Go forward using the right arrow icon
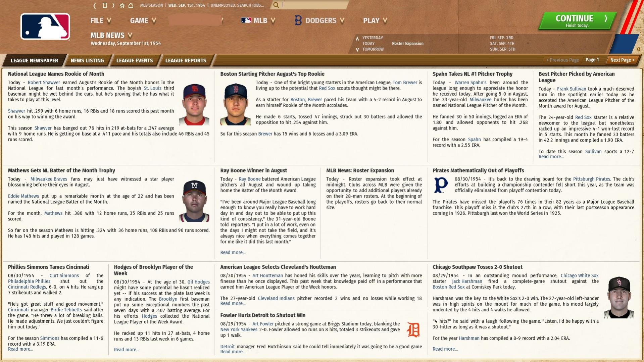The width and height of the screenshot is (644, 362). 113,5
